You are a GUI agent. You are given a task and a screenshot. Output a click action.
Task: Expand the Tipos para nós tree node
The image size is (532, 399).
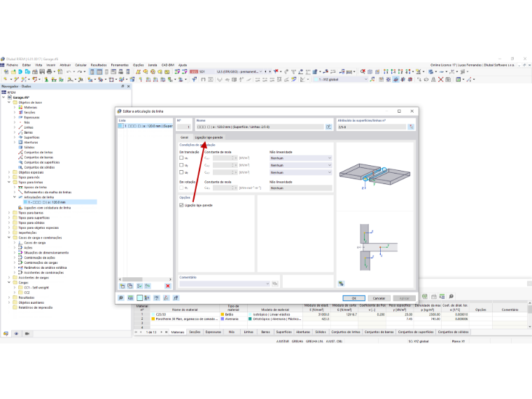tap(9, 177)
